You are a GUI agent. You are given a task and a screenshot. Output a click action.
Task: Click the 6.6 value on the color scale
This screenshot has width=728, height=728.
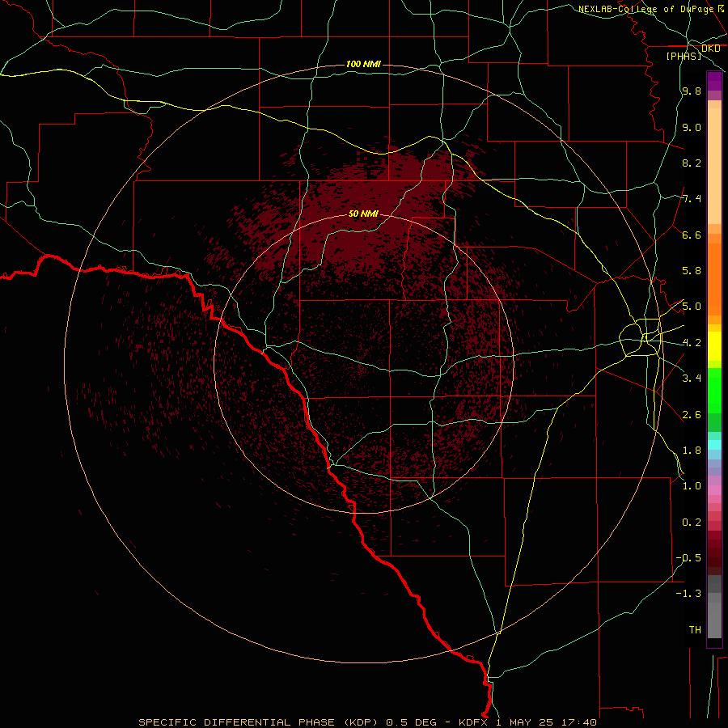692,235
